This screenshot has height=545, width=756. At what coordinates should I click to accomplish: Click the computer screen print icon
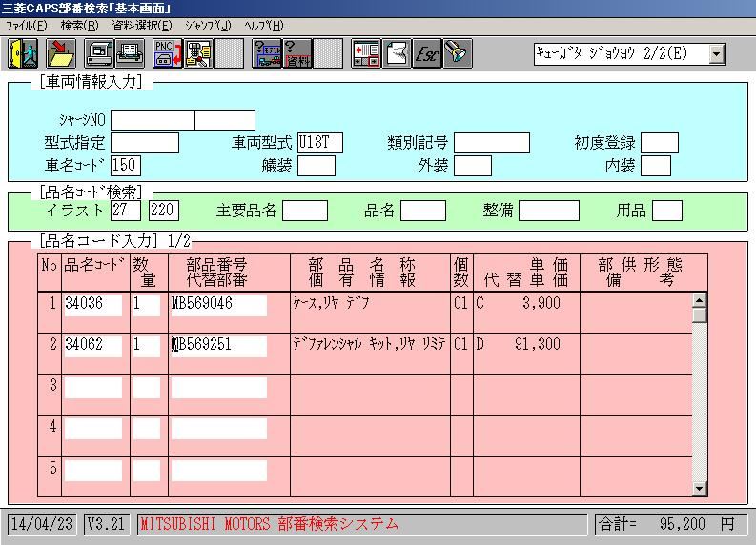99,53
